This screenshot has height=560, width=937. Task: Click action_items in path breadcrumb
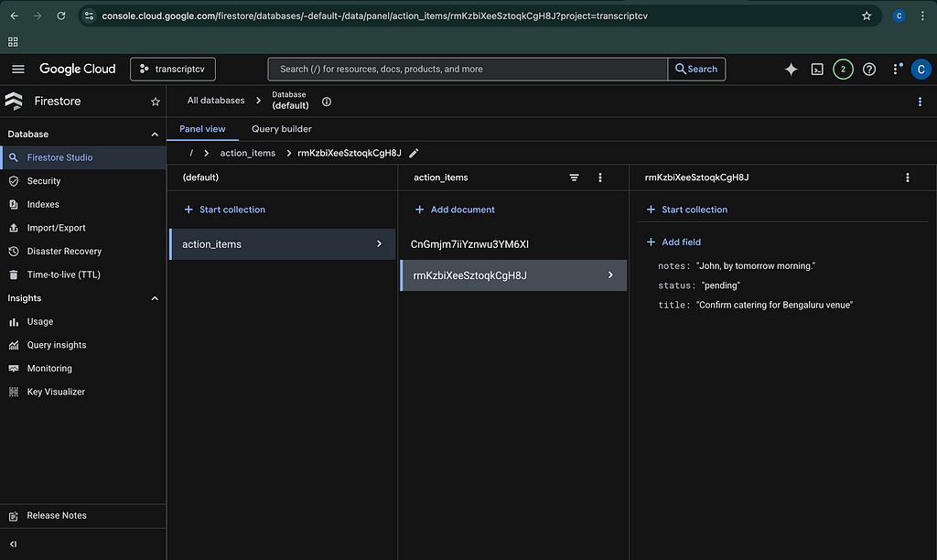[x=247, y=153]
